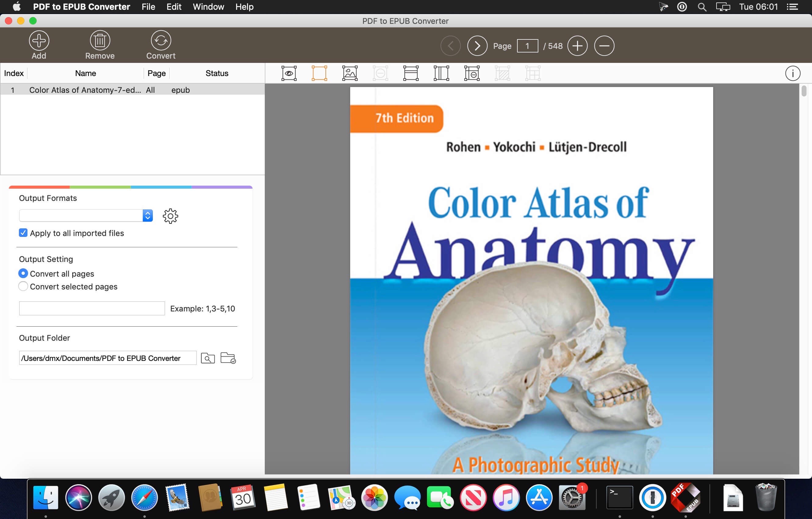
Task: Expand output format settings gear
Action: 171,216
